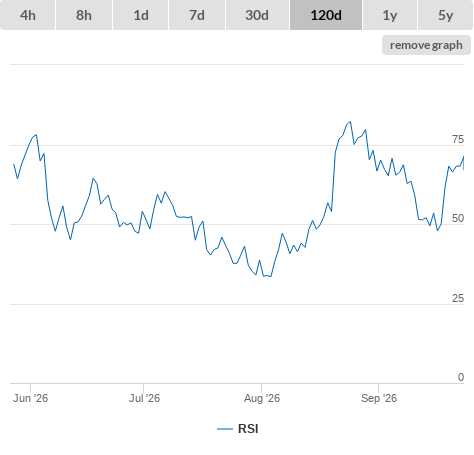This screenshot has height=455, width=474.
Task: Select the 5y time range
Action: 446,15
